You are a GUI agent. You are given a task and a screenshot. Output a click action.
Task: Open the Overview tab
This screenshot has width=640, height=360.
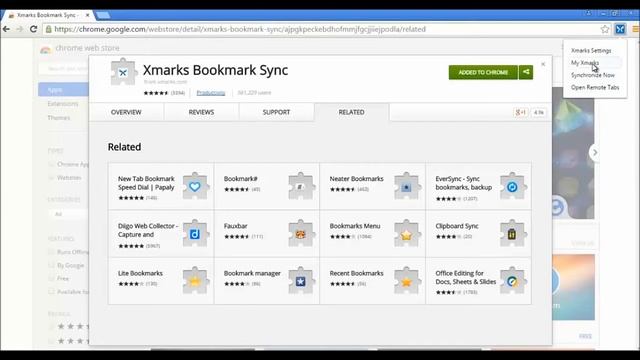pyautogui.click(x=126, y=112)
